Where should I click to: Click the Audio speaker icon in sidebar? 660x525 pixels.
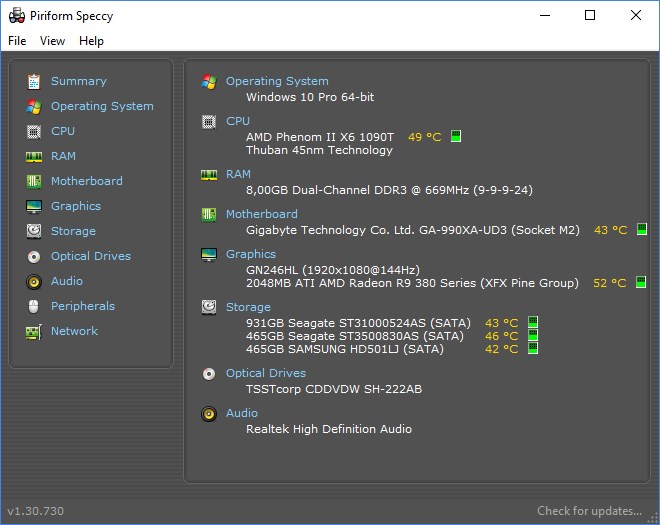[x=34, y=281]
